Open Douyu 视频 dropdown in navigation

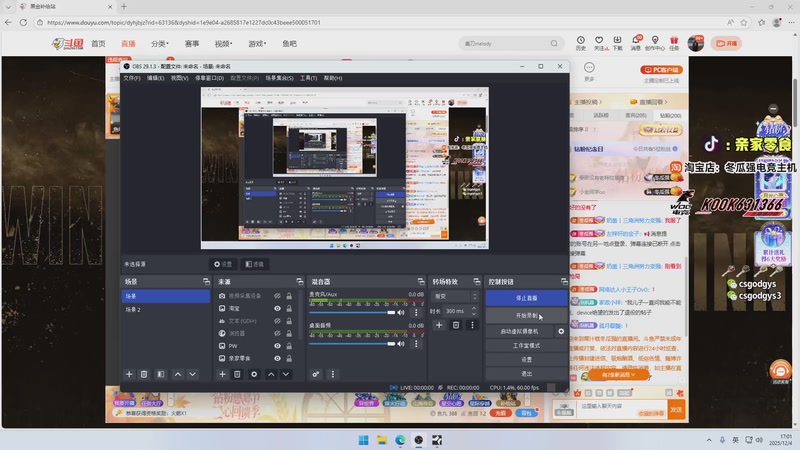coord(223,44)
